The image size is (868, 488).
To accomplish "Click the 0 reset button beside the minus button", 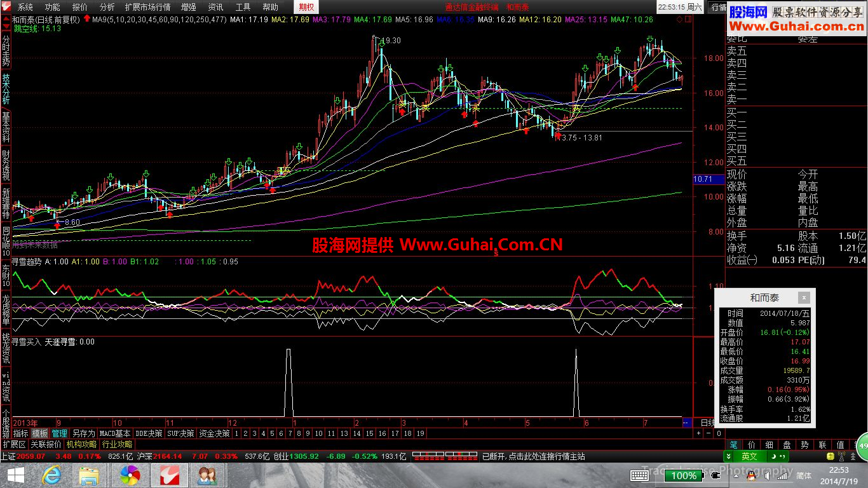I will (719, 433).
